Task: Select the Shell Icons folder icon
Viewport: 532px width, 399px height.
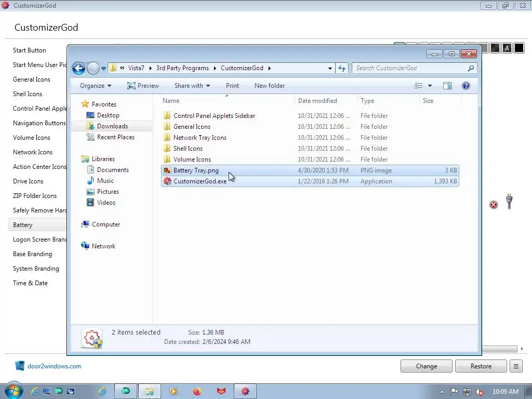Action: pyautogui.click(x=167, y=148)
